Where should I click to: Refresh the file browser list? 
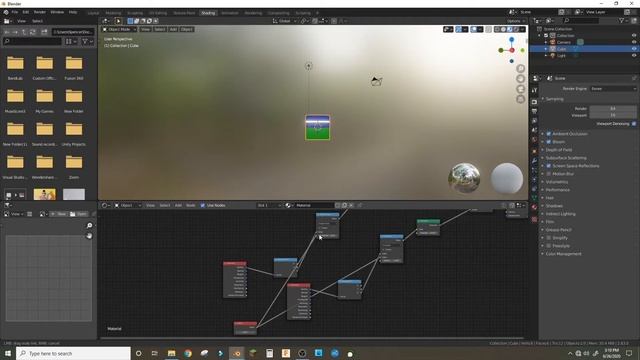coord(33,32)
